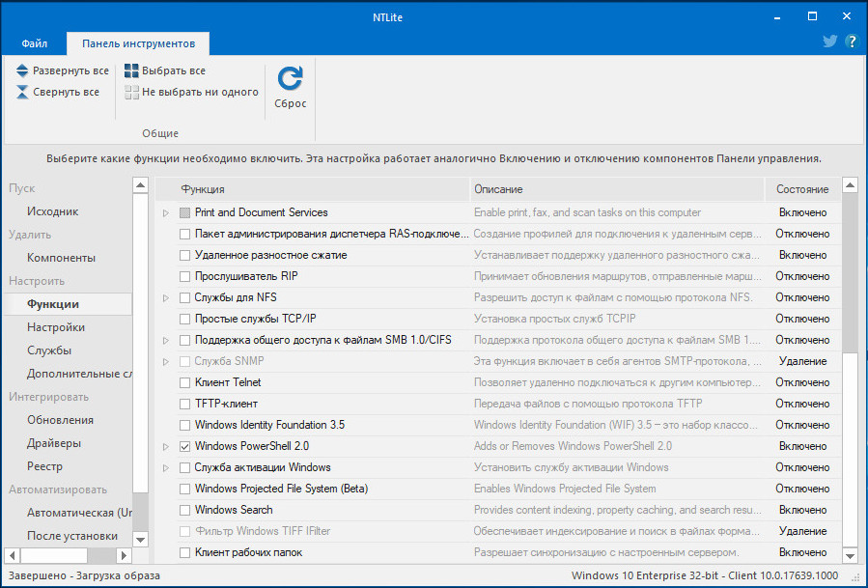
Task: Sort by the Состояние column header
Action: [x=802, y=189]
